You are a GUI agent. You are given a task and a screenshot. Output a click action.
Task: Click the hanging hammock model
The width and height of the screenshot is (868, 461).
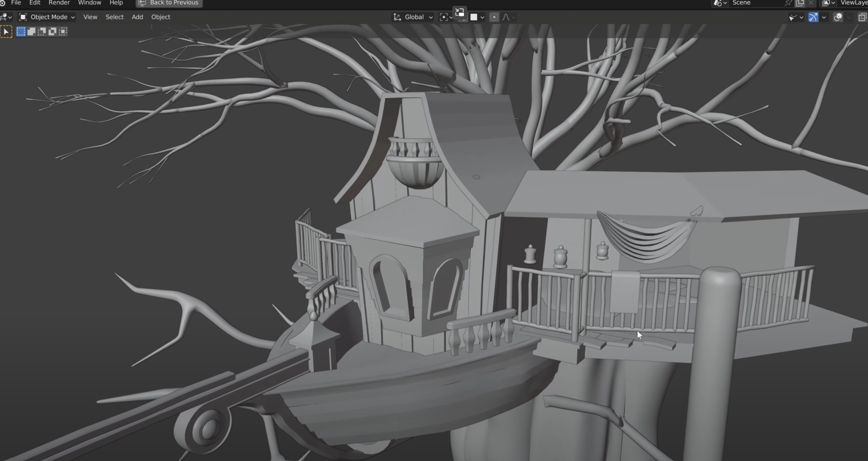point(648,236)
